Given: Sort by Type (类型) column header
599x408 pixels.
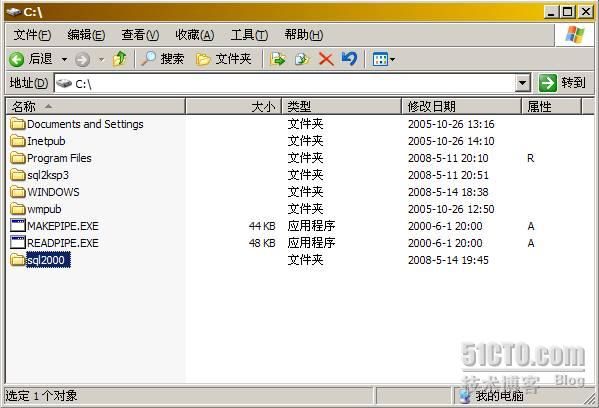Looking at the screenshot, I should 342,106.
